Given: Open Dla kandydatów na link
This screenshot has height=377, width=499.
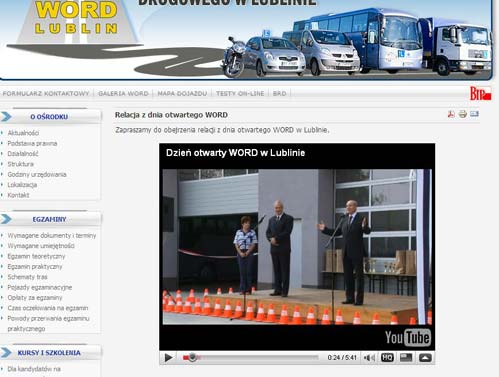Looking at the screenshot, I should pyautogui.click(x=34, y=369).
